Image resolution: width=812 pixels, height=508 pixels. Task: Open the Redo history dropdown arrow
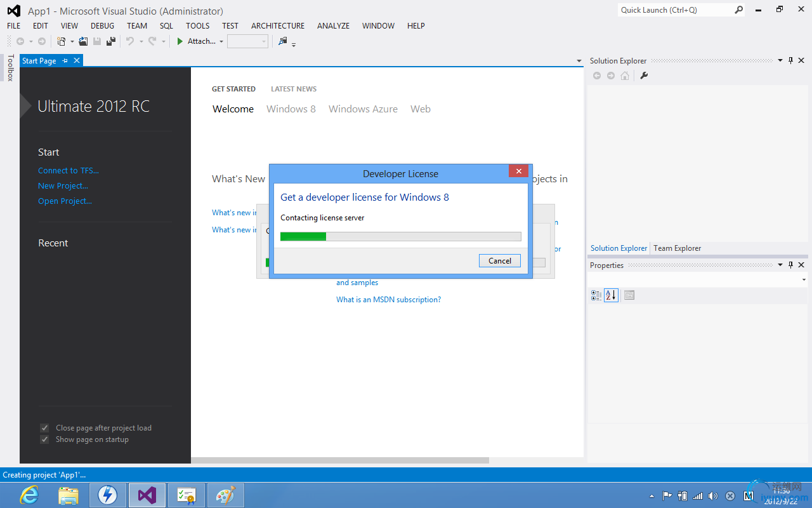click(x=163, y=41)
